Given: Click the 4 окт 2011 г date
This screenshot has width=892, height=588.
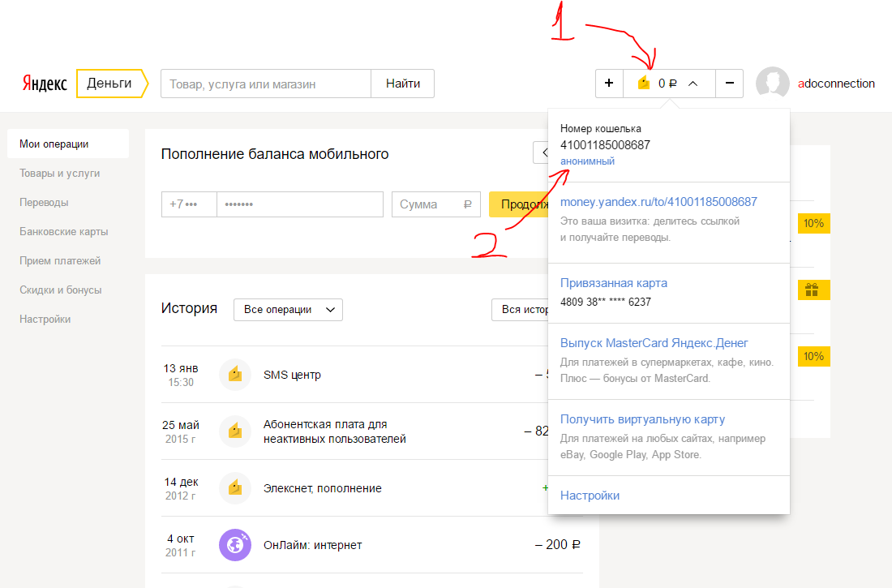Looking at the screenshot, I should [181, 545].
